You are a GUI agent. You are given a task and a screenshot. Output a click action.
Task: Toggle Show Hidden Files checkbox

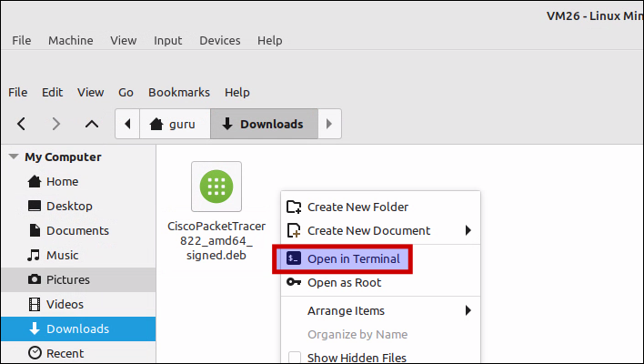tap(295, 358)
